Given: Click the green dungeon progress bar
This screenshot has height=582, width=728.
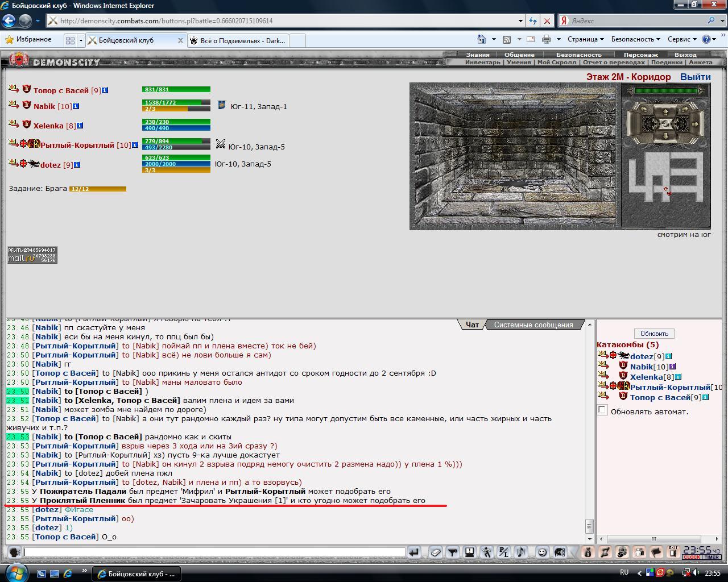Looking at the screenshot, I should coord(666,90).
